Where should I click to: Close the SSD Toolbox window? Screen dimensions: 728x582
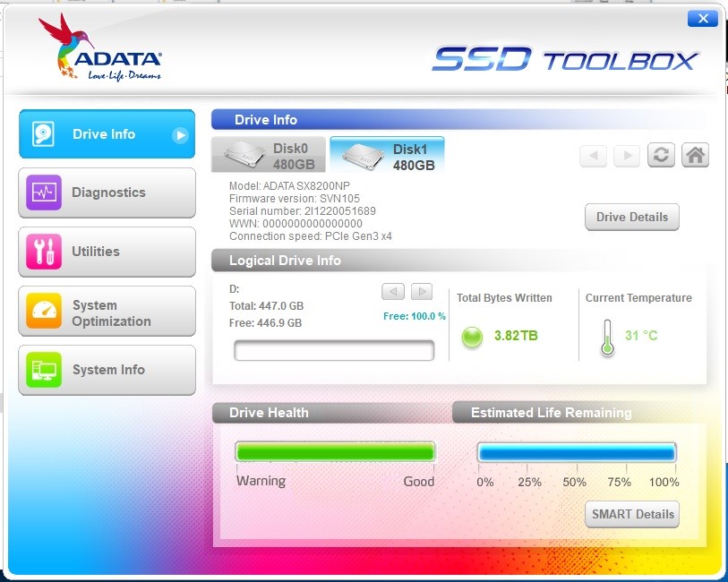click(702, 19)
